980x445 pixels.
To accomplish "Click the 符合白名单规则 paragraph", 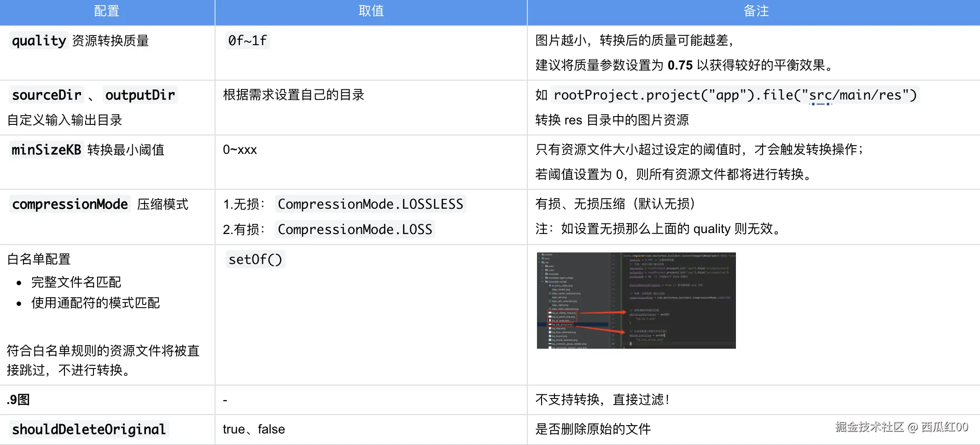I will click(103, 360).
